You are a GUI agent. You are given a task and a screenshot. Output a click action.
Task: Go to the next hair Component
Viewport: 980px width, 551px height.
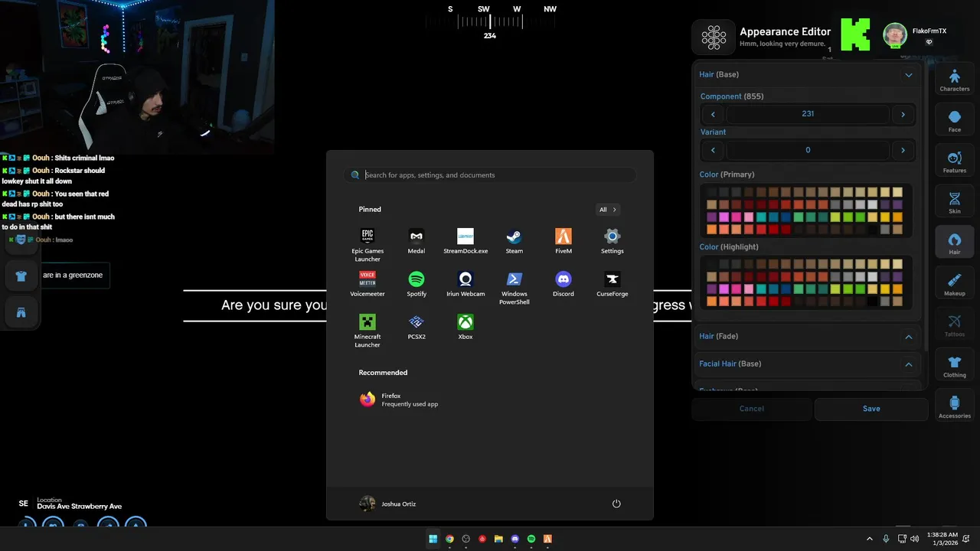pyautogui.click(x=903, y=114)
